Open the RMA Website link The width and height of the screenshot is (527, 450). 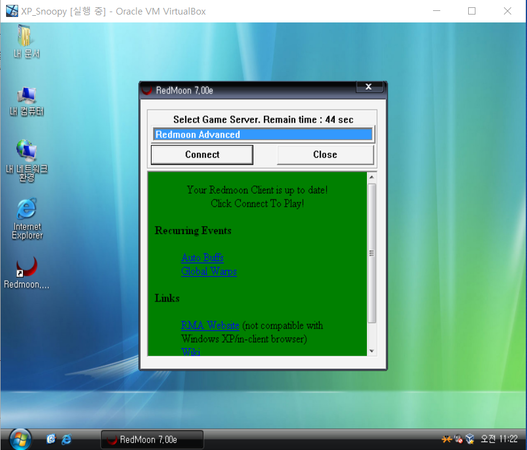pyautogui.click(x=210, y=325)
